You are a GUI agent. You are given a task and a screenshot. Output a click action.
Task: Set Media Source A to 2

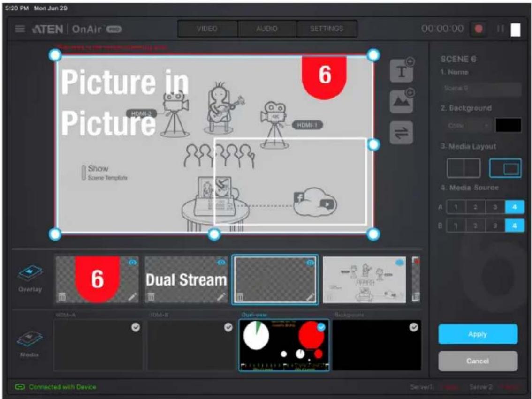click(475, 207)
